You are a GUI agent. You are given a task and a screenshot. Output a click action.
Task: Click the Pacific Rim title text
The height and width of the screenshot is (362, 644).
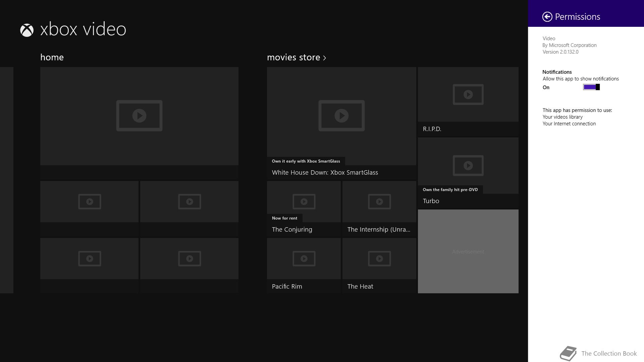(x=287, y=287)
